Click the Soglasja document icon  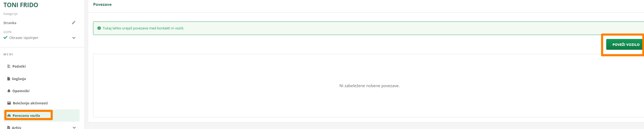pyautogui.click(x=9, y=79)
